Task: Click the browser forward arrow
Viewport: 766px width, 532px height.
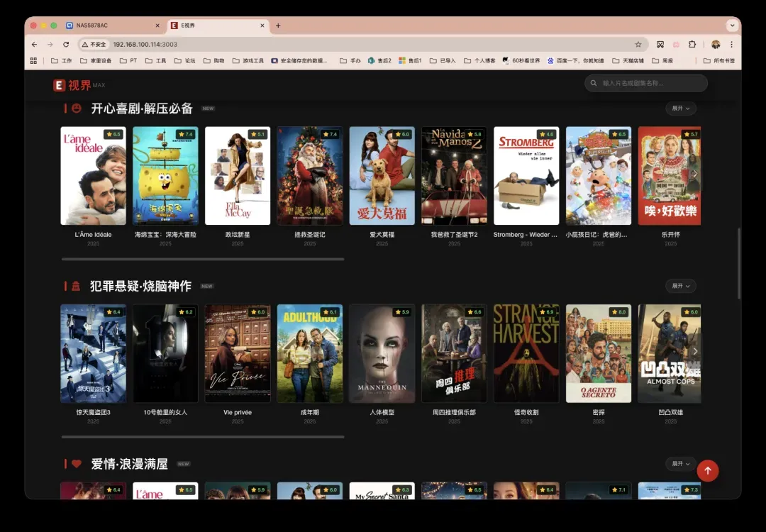Action: click(x=50, y=45)
